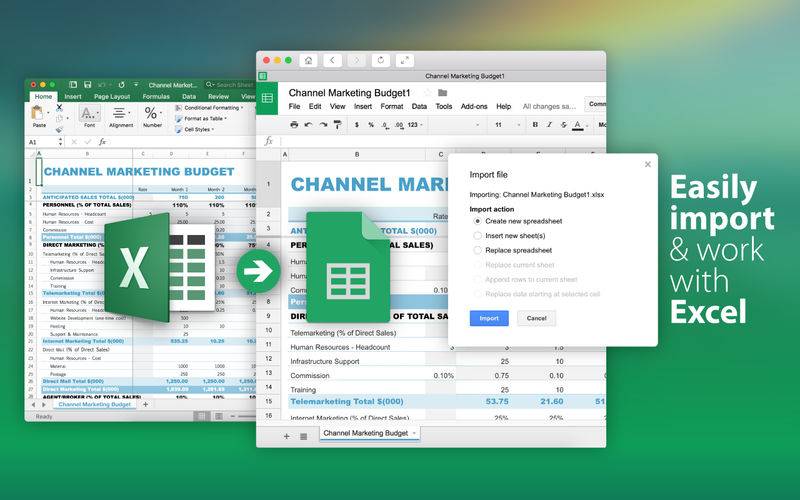800x500 pixels.
Task: Click Cancel in Import file dialog
Action: (536, 318)
